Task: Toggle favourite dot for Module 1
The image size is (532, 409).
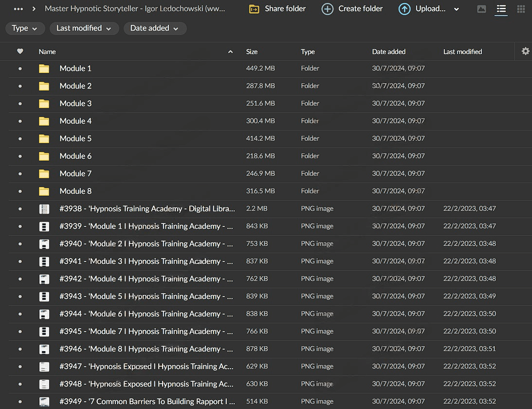Action: point(20,69)
